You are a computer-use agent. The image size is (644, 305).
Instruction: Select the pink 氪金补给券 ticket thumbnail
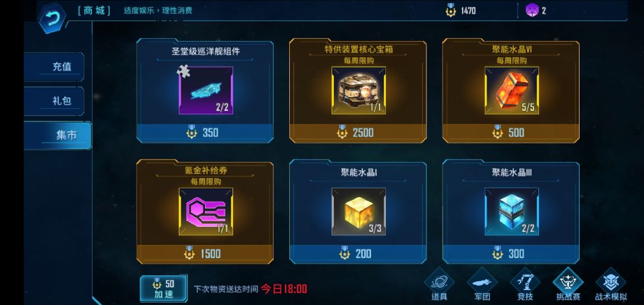coord(206,211)
